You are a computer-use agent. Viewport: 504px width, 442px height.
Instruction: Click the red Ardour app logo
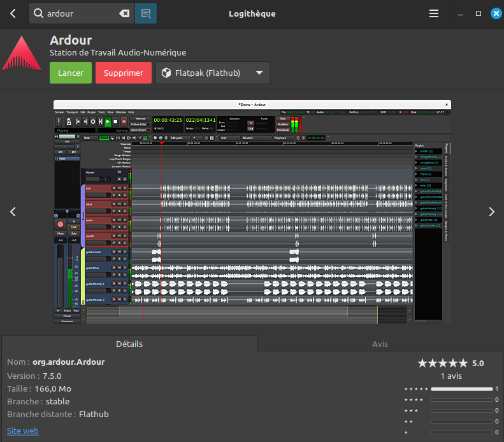pos(21,54)
